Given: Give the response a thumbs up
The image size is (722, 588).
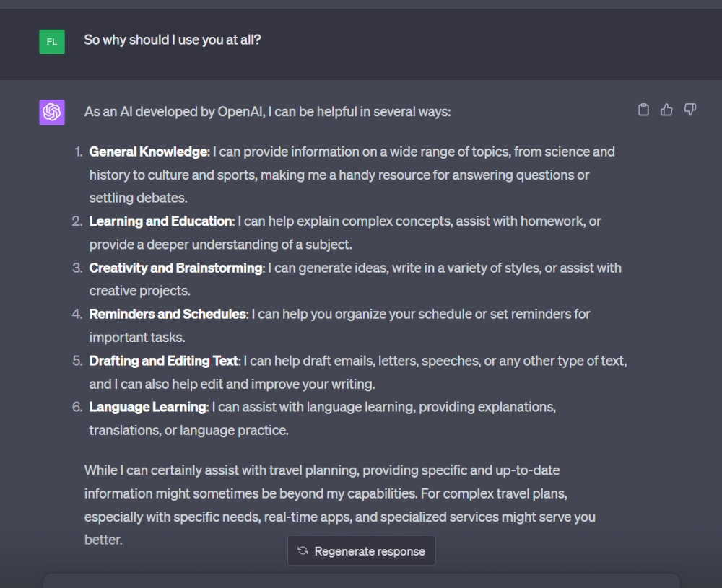Looking at the screenshot, I should [x=666, y=109].
